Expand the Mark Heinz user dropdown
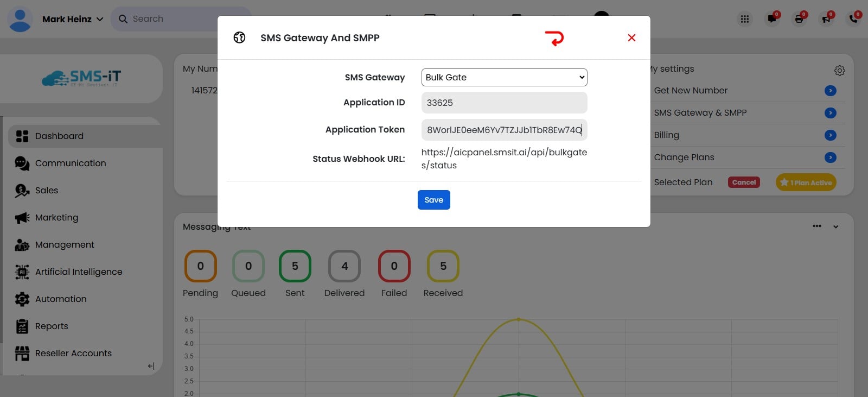 (100, 19)
